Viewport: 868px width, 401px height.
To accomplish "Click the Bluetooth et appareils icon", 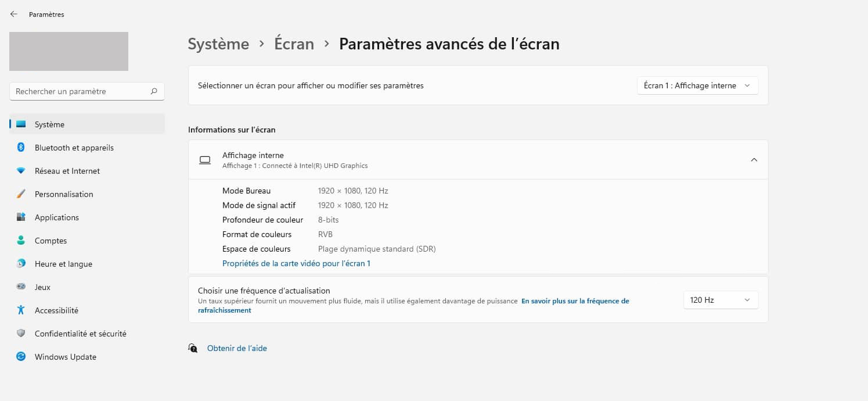I will coord(21,148).
